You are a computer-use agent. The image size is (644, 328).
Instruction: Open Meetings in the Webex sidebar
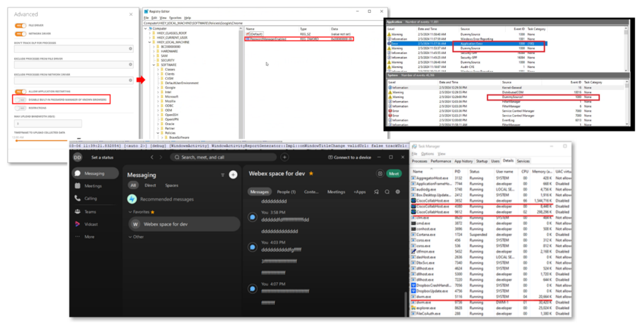coord(93,186)
